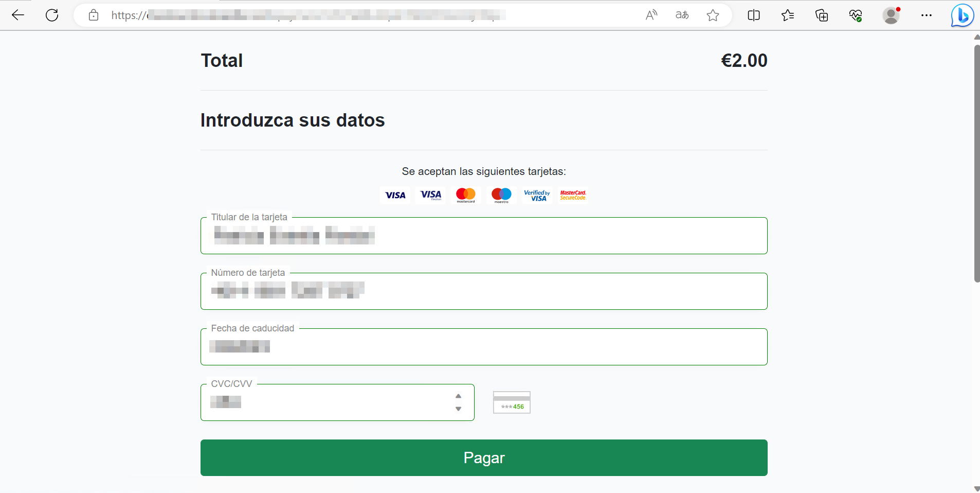Open the Read aloud icon
The image size is (980, 493).
click(651, 15)
